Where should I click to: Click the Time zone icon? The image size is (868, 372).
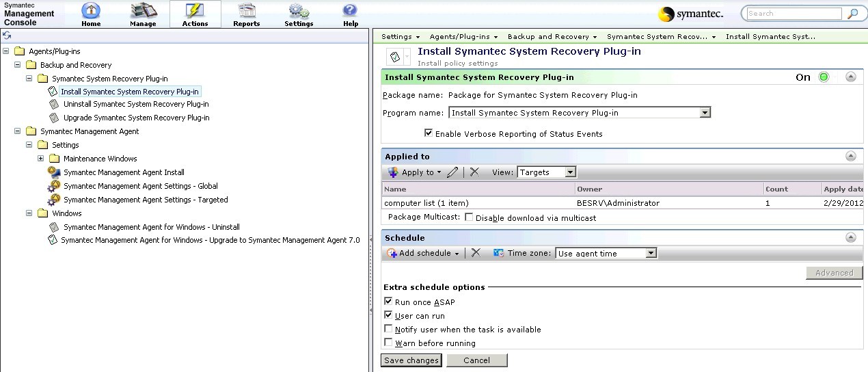[499, 253]
